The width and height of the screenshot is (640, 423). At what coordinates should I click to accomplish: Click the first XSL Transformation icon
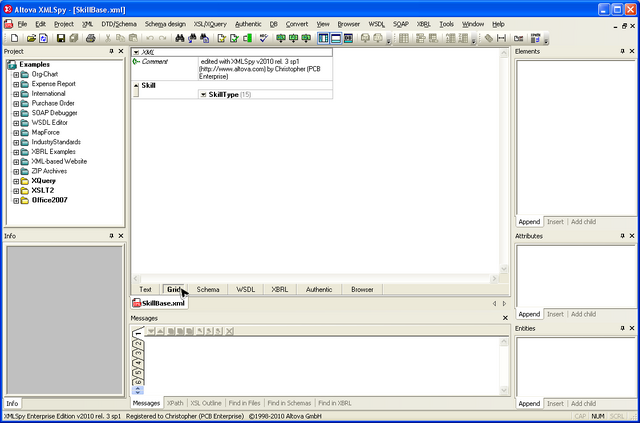[281, 38]
